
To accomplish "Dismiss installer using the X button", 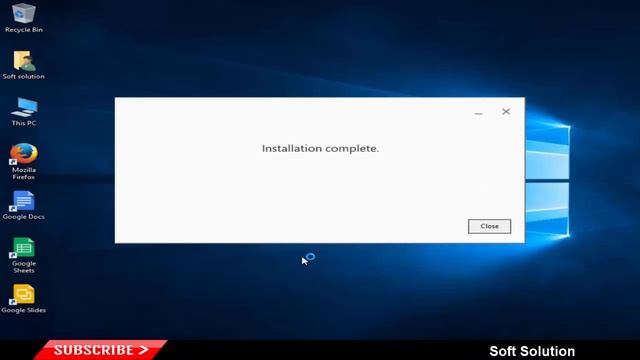I will (506, 111).
